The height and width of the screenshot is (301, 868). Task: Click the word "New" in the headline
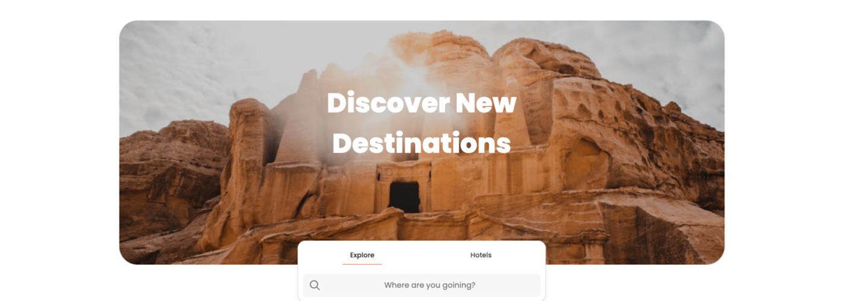pyautogui.click(x=486, y=103)
